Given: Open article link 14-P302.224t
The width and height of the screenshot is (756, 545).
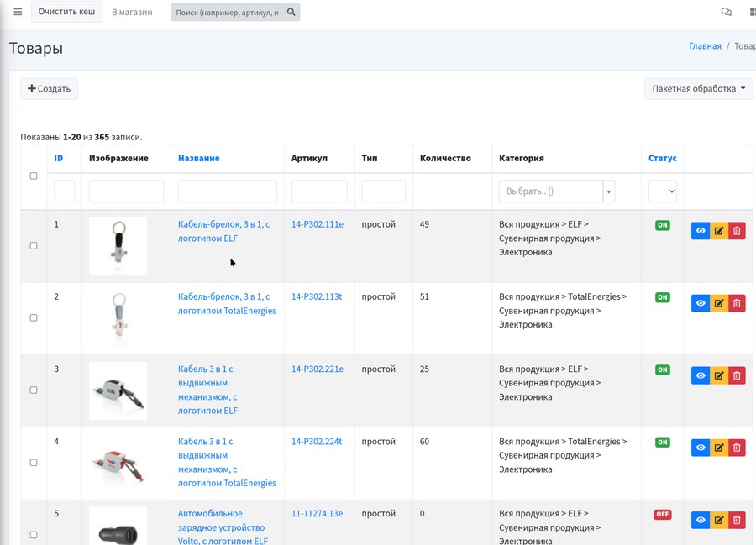Looking at the screenshot, I should coord(317,441).
